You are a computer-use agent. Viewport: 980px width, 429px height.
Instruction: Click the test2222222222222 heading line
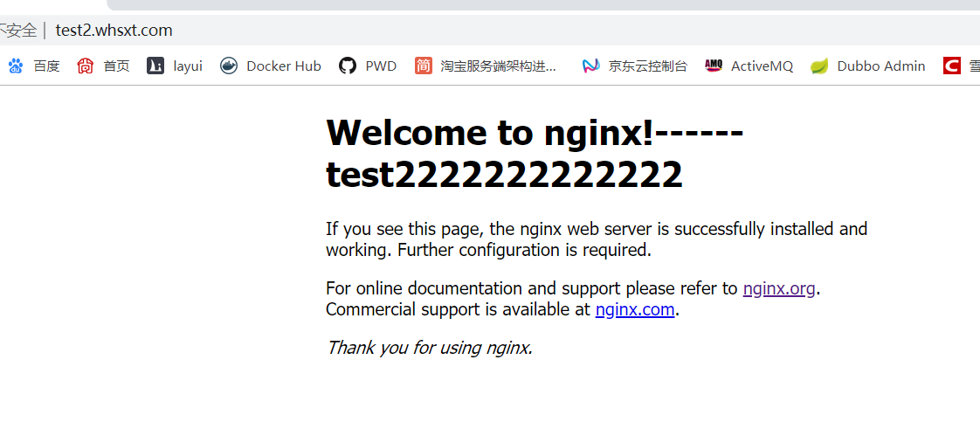(504, 175)
